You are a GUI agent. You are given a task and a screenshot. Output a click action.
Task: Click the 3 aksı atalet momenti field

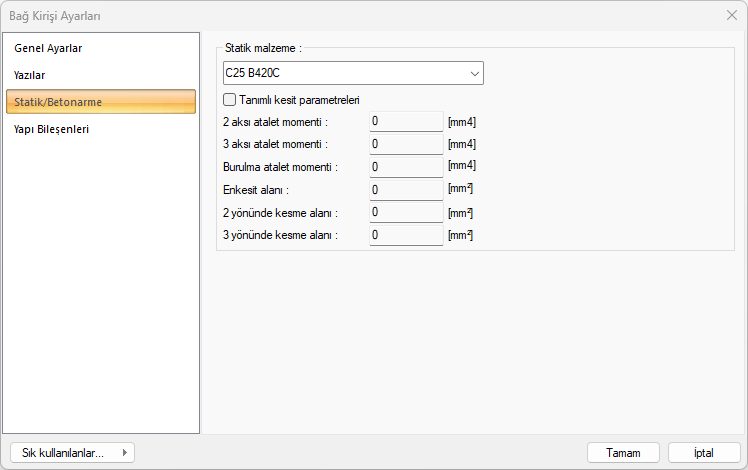[x=406, y=145]
